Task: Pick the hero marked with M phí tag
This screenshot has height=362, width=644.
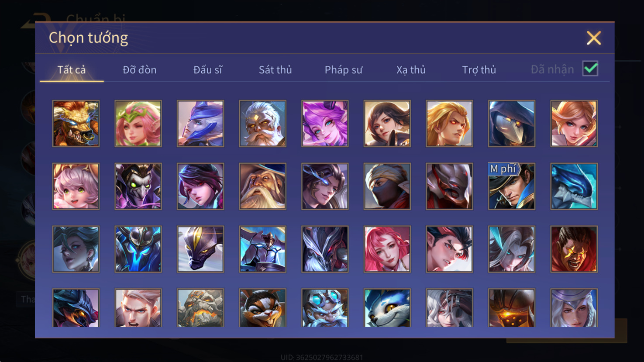Action: 511,186
